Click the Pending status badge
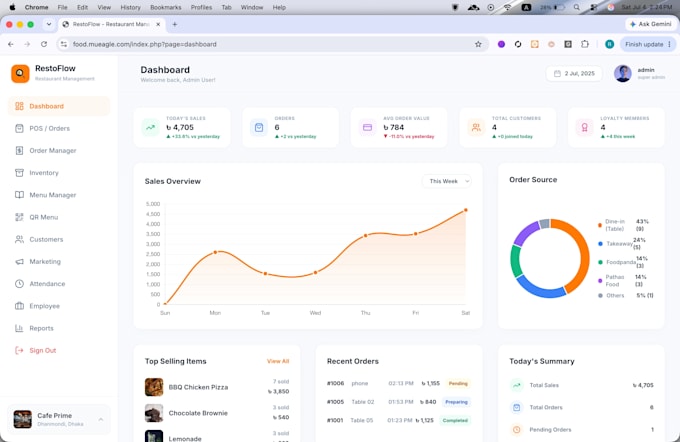Viewport: 680px width, 442px height. (458, 383)
